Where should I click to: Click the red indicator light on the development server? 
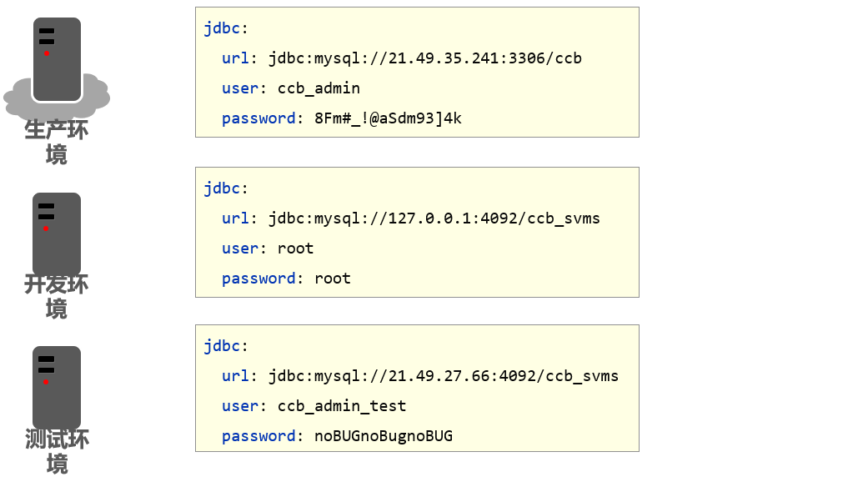point(46,228)
